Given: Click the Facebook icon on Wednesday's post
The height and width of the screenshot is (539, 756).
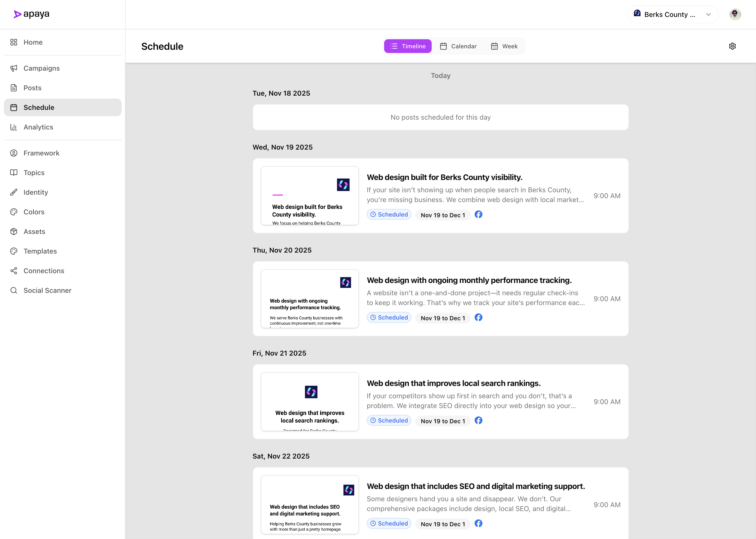Looking at the screenshot, I should coord(478,215).
